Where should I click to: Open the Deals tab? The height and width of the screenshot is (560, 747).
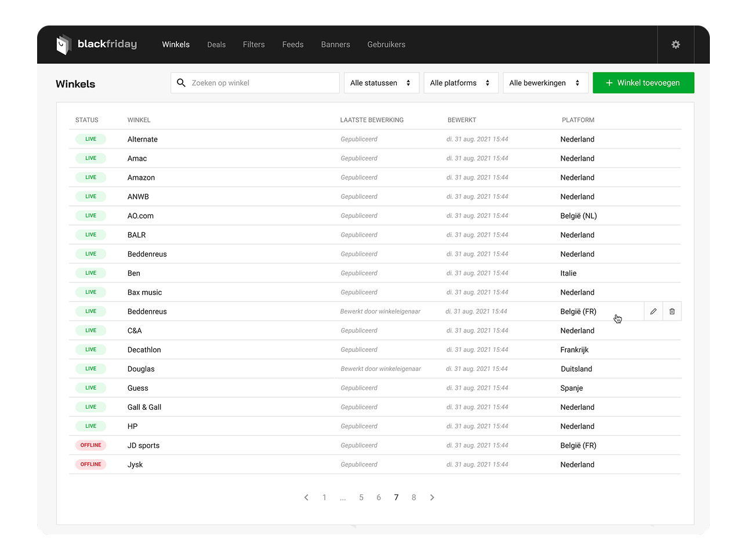pos(216,45)
